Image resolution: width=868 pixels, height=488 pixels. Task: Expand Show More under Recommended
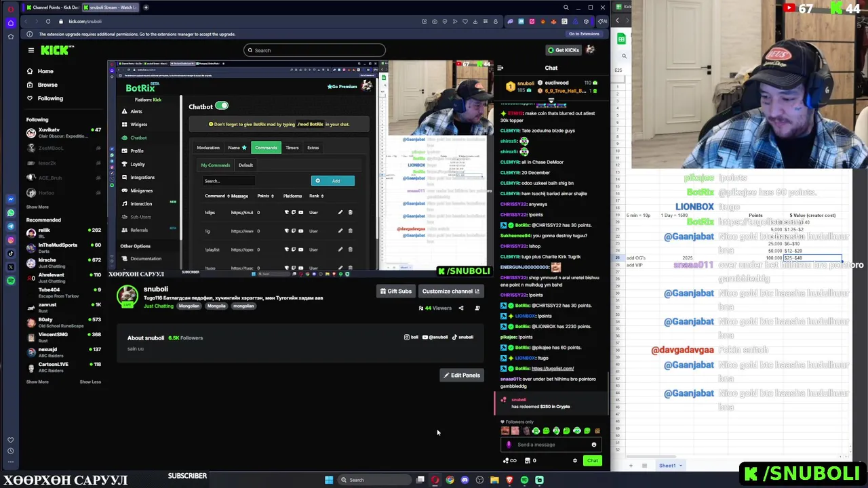pyautogui.click(x=37, y=382)
